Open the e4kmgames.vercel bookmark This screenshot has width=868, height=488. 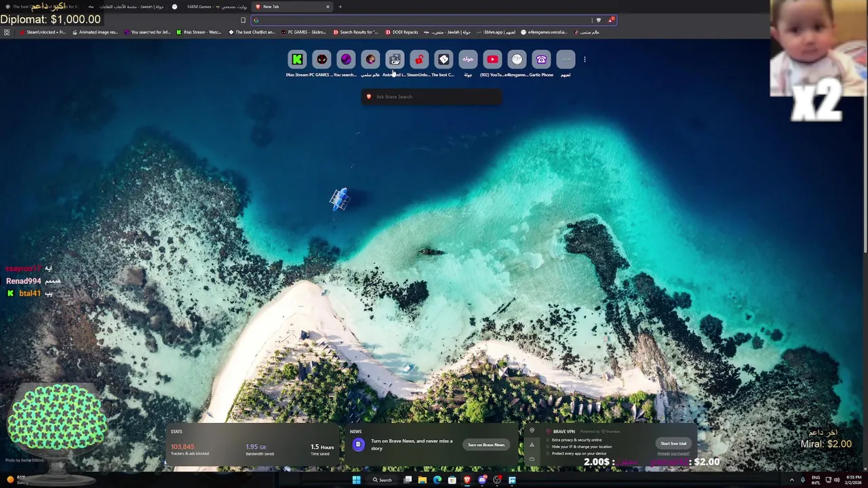point(543,32)
